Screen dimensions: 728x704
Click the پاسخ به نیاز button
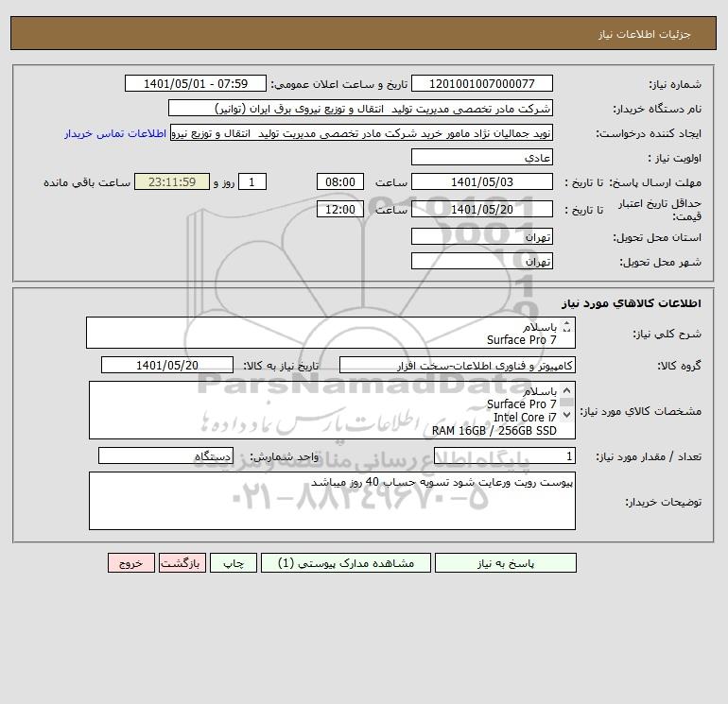tap(505, 563)
